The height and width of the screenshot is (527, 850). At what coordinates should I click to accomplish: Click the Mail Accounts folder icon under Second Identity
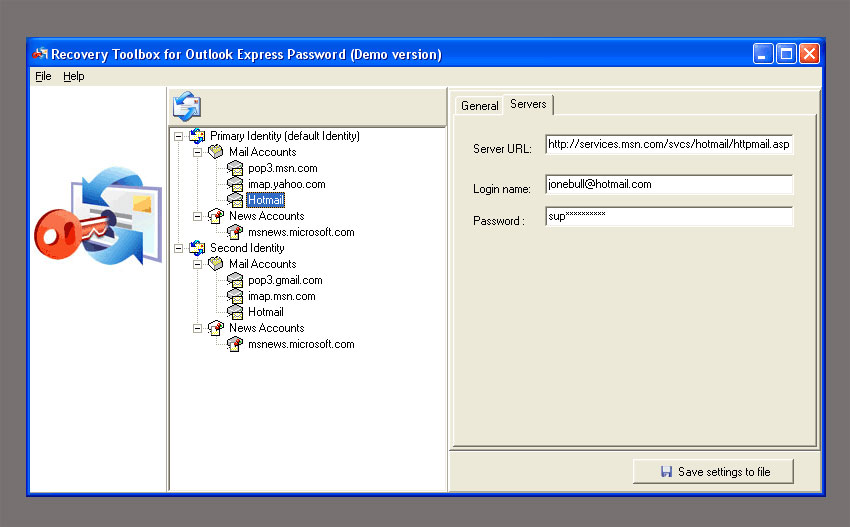216,264
